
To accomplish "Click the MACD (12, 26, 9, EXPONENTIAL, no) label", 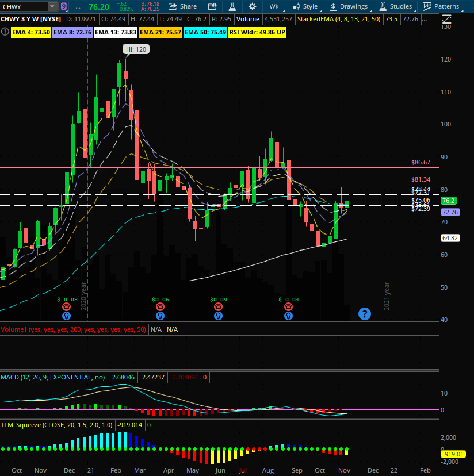I will 53,377.
